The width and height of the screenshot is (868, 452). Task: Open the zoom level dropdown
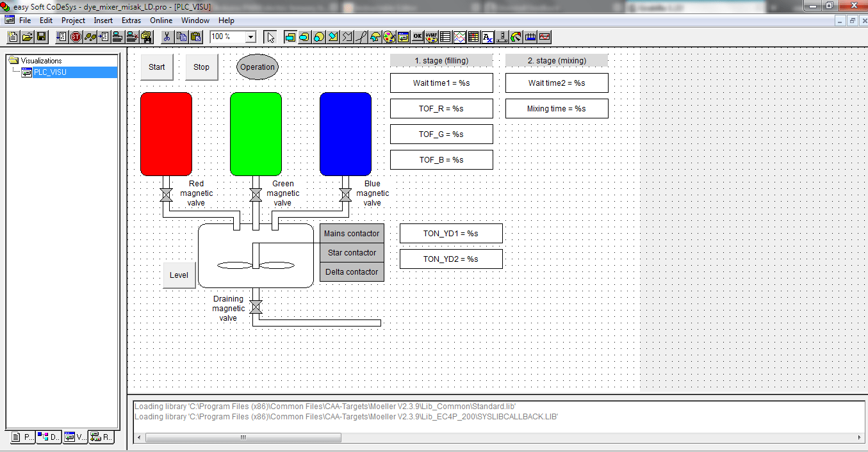pos(251,36)
